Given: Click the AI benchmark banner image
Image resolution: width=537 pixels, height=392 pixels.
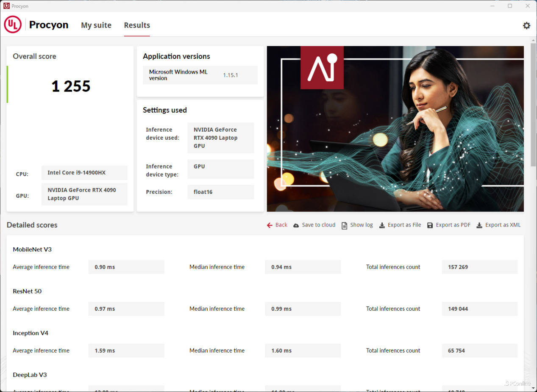Looking at the screenshot, I should (395, 129).
